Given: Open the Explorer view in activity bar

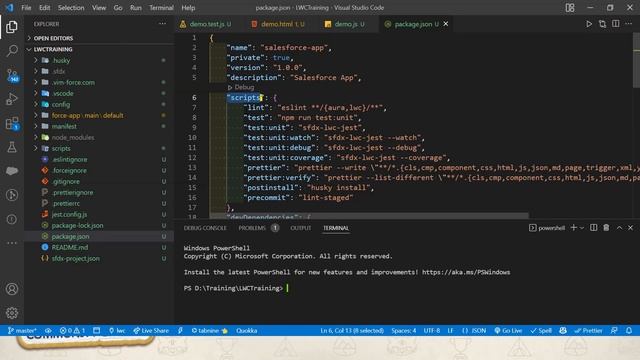Looking at the screenshot, I should 12,27.
